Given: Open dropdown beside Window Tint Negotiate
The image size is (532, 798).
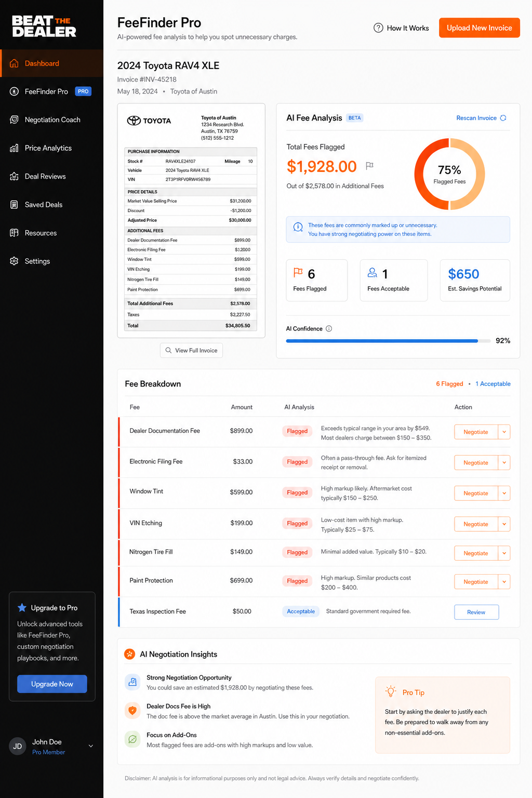Looking at the screenshot, I should pyautogui.click(x=504, y=493).
